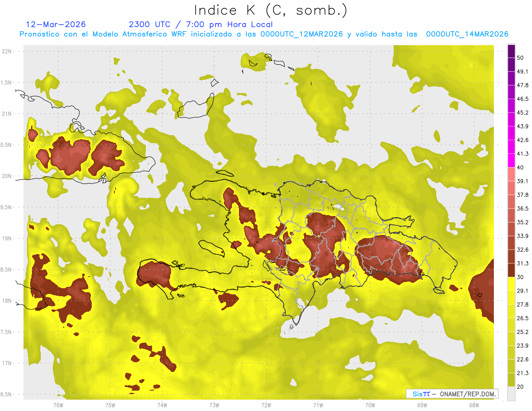Screen dimensions: 532x411
Task: Click the '72W' longitude axis label
Action: coord(266,406)
